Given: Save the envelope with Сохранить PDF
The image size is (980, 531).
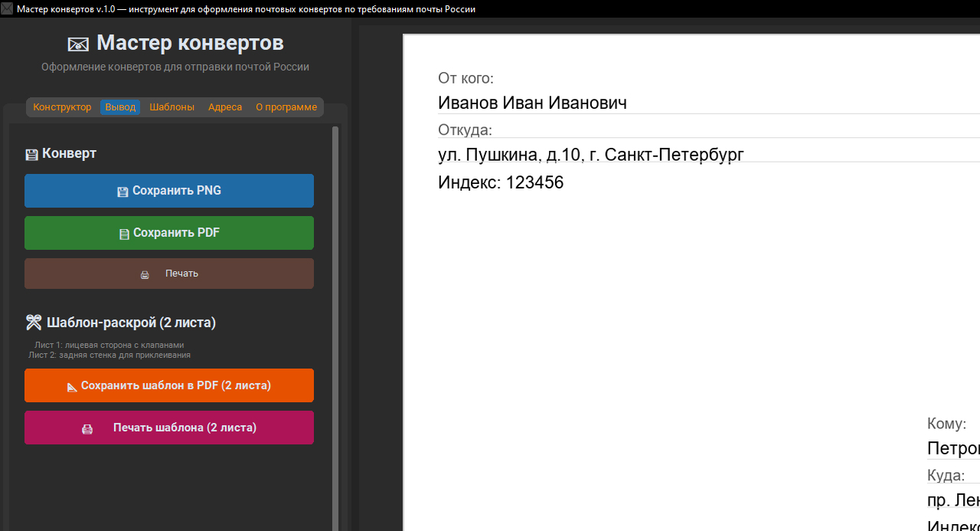Looking at the screenshot, I should (x=169, y=233).
